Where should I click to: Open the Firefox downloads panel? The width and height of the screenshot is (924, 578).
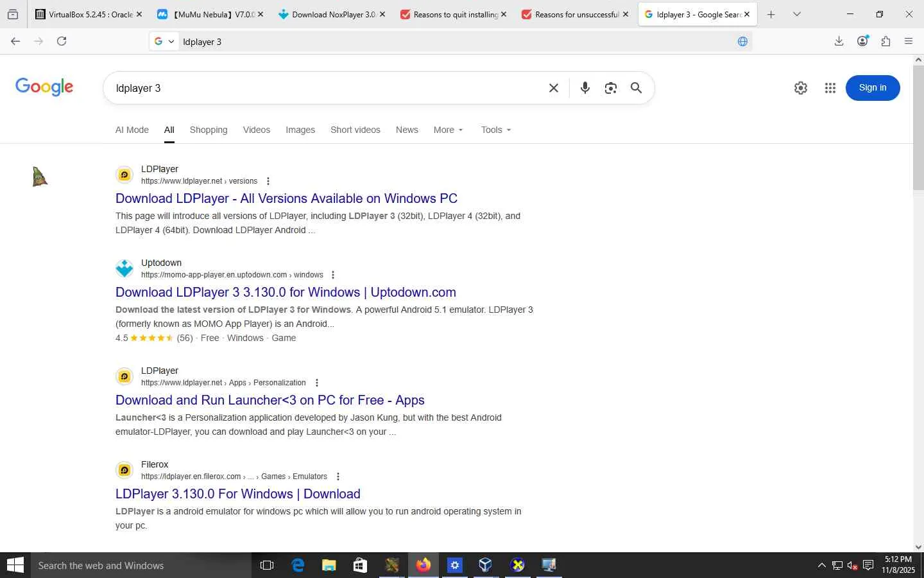click(839, 41)
